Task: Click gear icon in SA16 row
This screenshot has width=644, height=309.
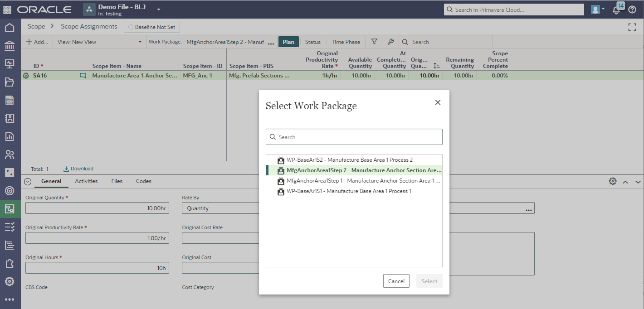Action: (26, 76)
